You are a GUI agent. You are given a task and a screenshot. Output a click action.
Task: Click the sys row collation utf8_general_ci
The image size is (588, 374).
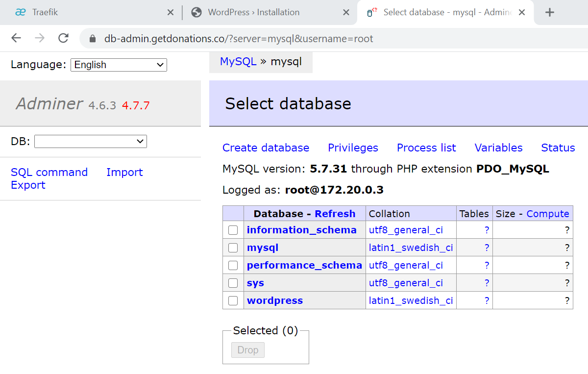click(x=406, y=283)
